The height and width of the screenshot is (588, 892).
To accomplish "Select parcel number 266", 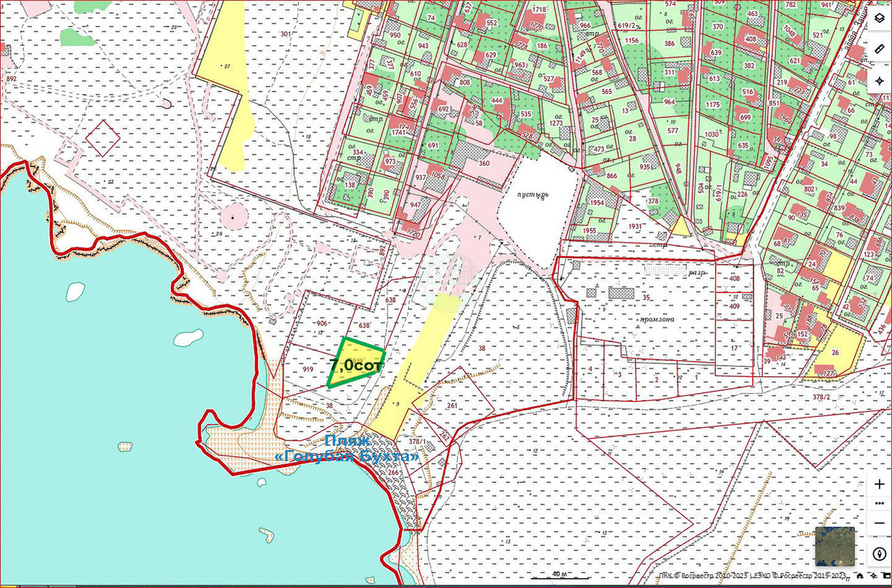I will point(394,473).
